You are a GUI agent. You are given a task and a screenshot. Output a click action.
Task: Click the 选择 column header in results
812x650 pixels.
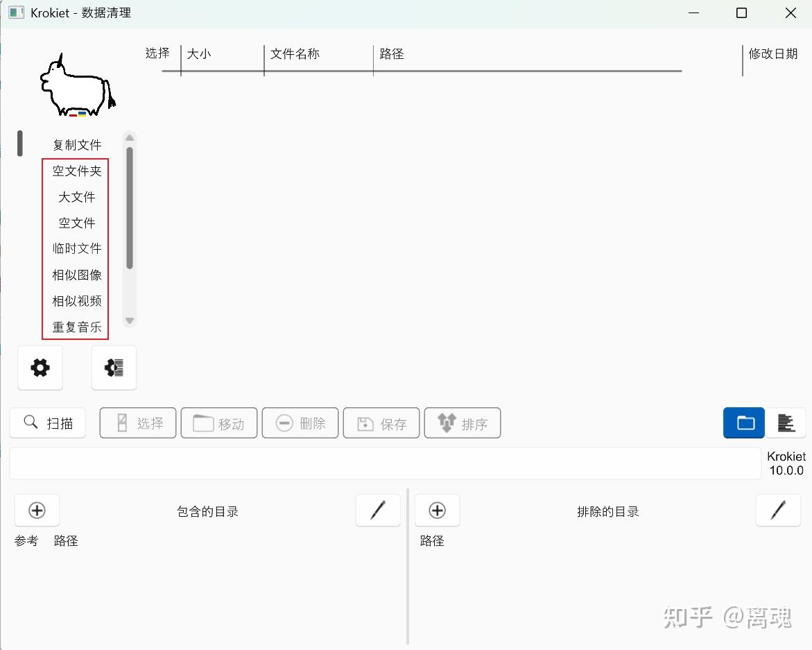tap(157, 53)
